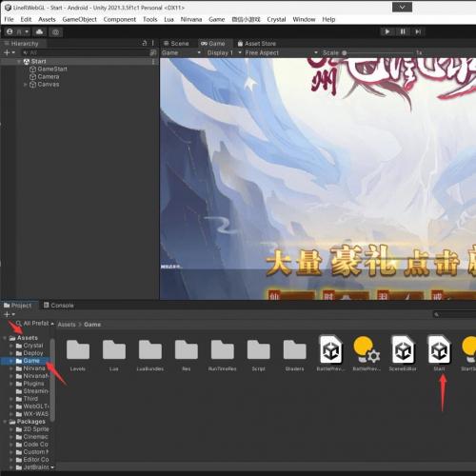This screenshot has height=476, width=476.
Task: Select the Camera object in Hierarchy
Action: (x=44, y=77)
